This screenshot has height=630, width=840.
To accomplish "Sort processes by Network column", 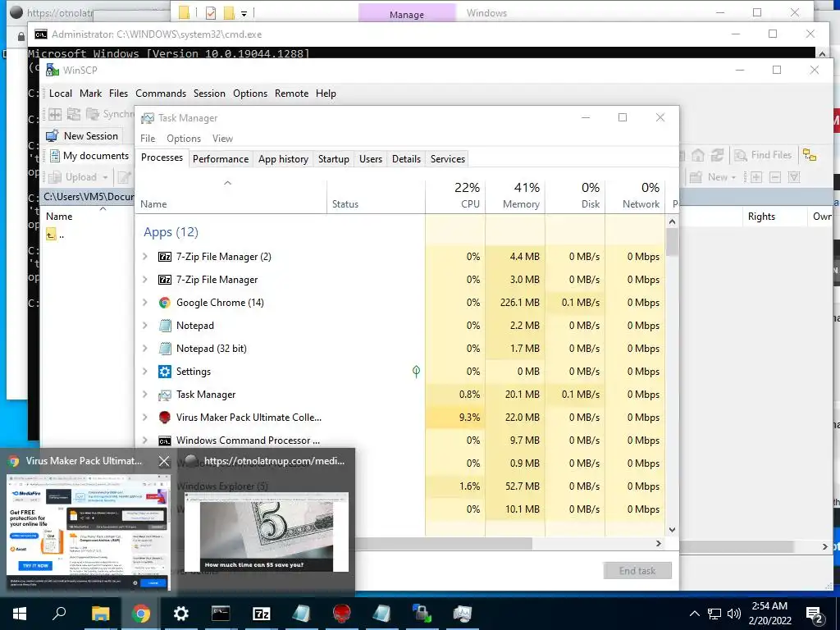I will tap(636, 196).
